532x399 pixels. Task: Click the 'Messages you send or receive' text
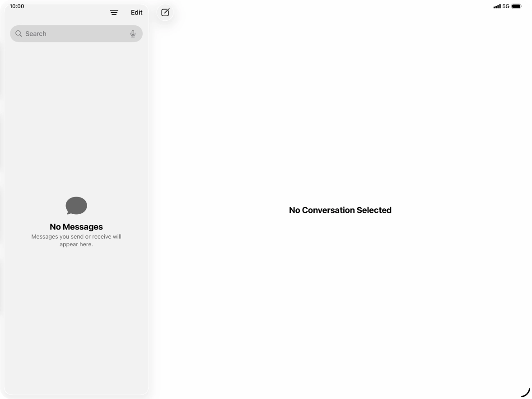pos(76,237)
